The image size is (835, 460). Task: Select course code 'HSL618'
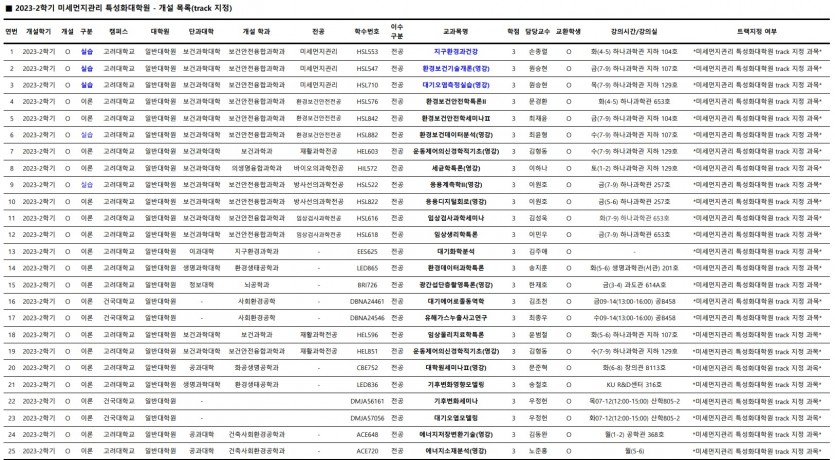click(x=367, y=235)
